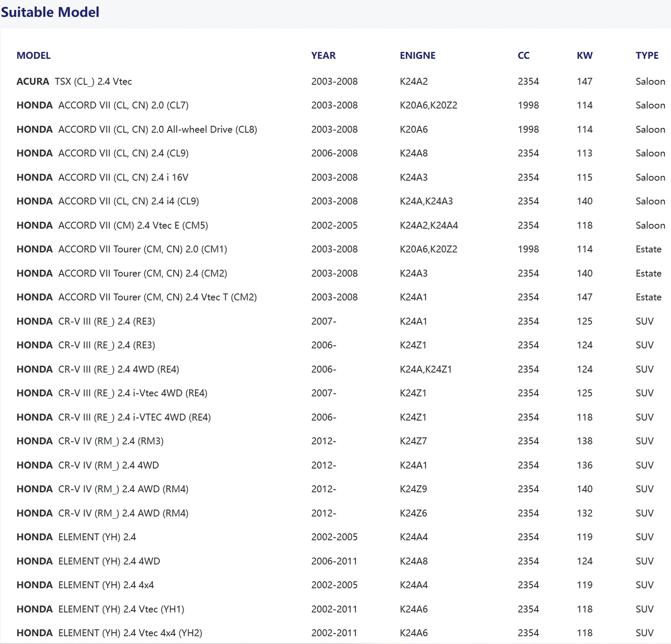Click the TYPE column header
Screen dimensions: 671x644
(647, 55)
